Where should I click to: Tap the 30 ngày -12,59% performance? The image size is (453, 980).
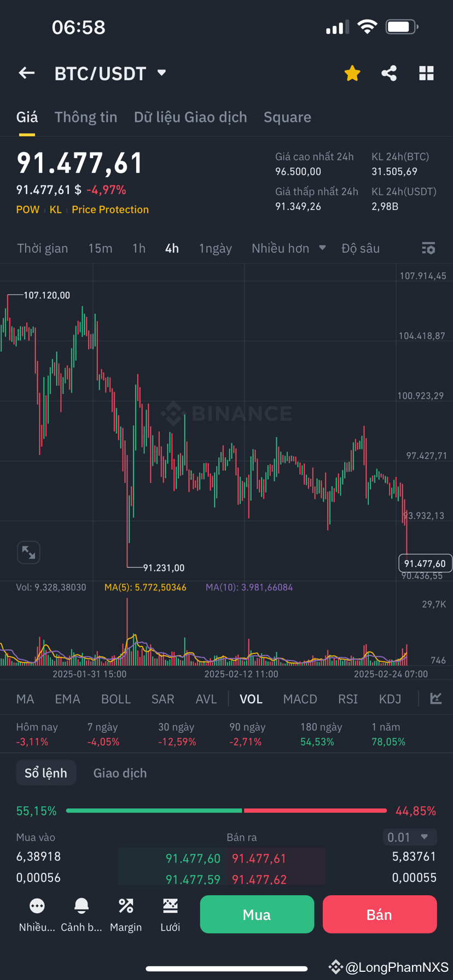pos(177,734)
